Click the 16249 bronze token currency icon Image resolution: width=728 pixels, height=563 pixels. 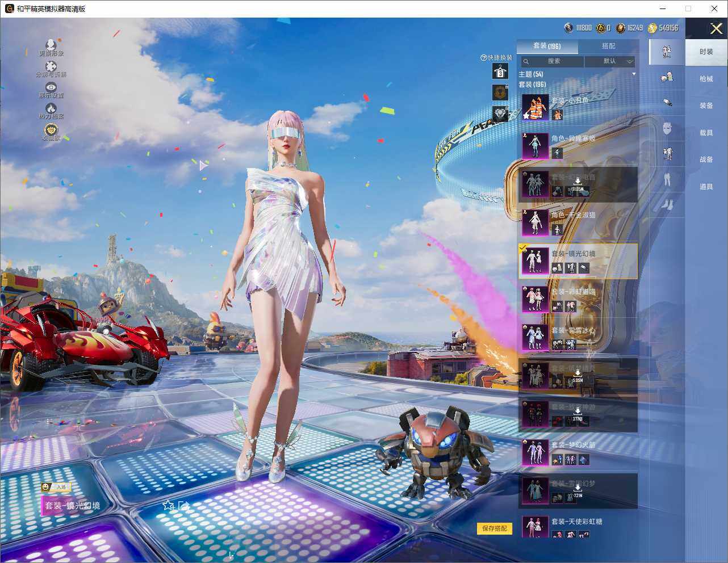(x=621, y=28)
